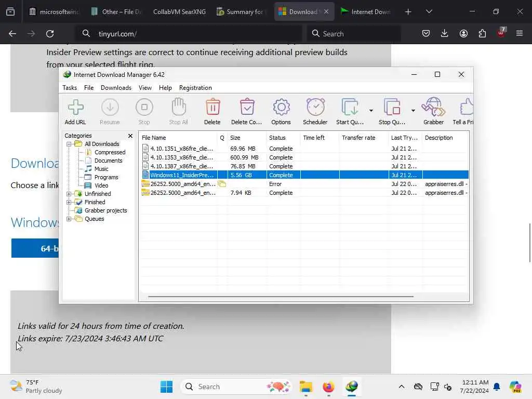
Task: Sort by File Name column header
Action: coord(178,138)
